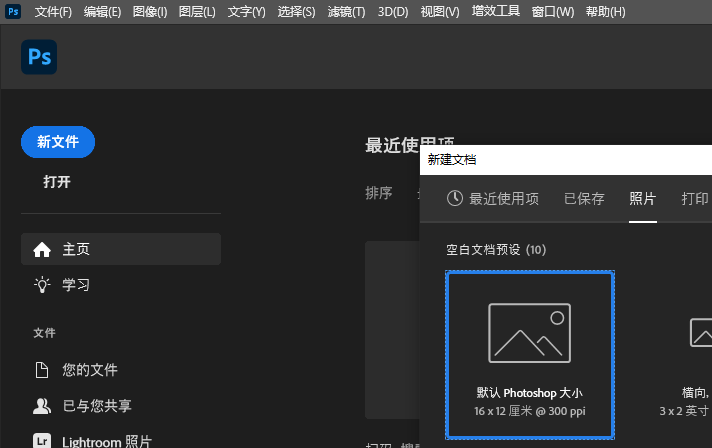This screenshot has width=712, height=448.
Task: Click the 新文件 button
Action: 58,142
